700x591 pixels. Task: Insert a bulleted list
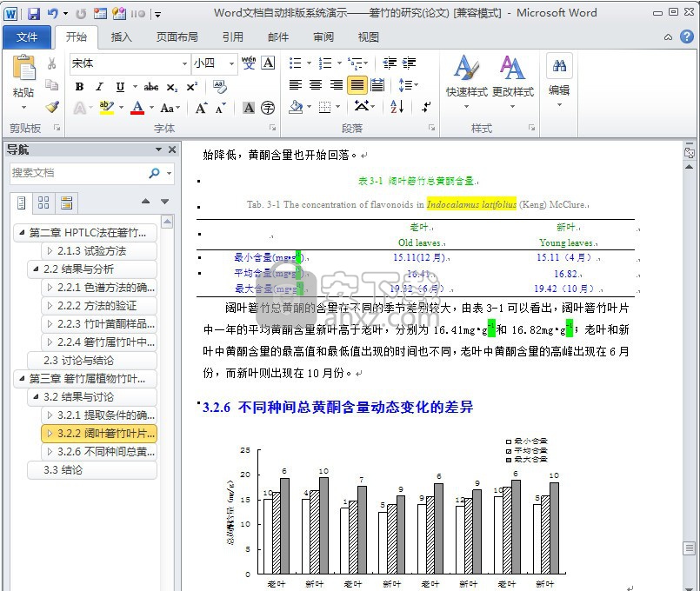pos(295,63)
